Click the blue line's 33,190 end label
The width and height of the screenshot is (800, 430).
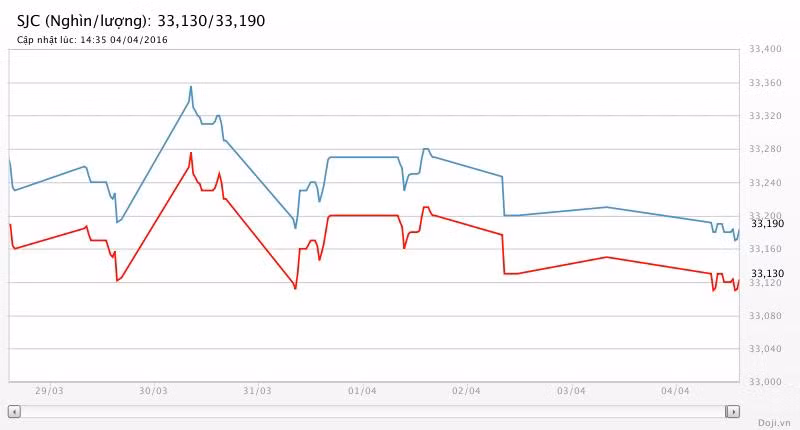point(767,224)
